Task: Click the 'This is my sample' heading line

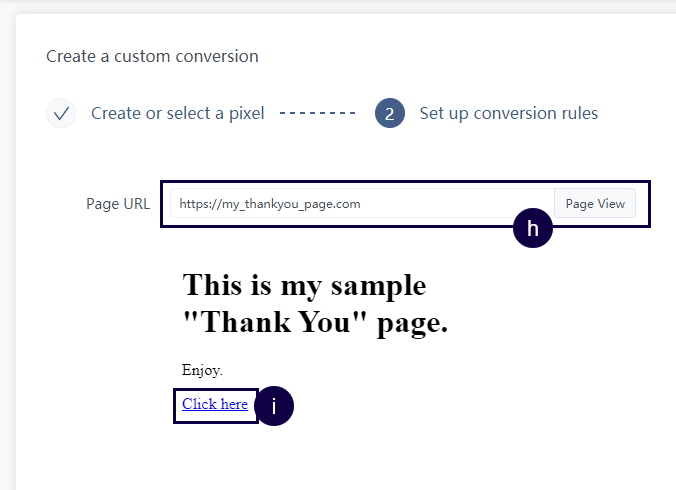Action: point(304,286)
